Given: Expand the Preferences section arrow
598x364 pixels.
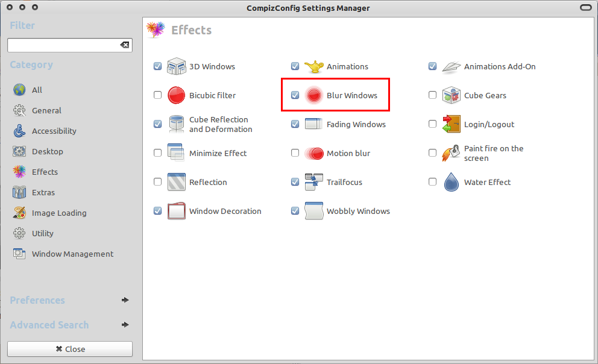Looking at the screenshot, I should tap(125, 300).
